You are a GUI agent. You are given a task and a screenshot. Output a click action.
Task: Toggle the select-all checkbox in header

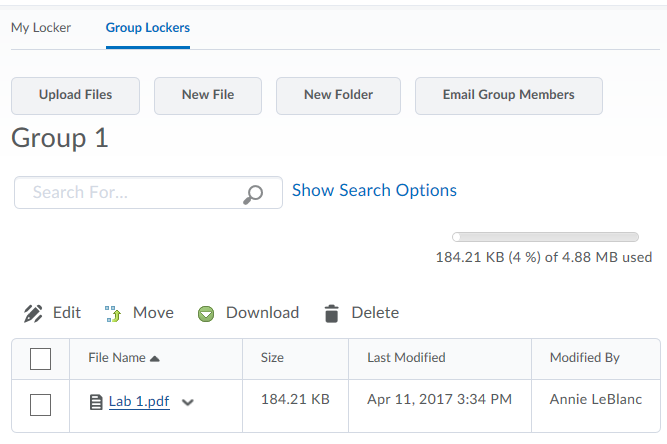click(40, 358)
